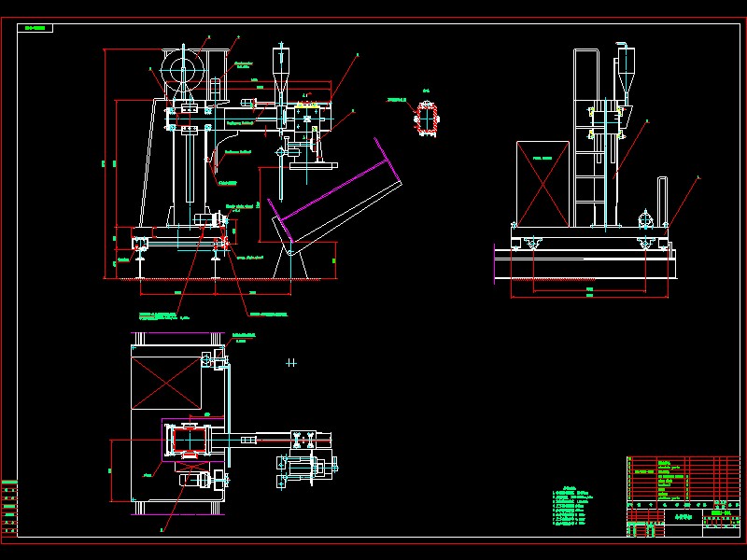The height and width of the screenshot is (560, 747).
Task: Select the crossed-out rectangle in the side view
Action: (x=543, y=184)
